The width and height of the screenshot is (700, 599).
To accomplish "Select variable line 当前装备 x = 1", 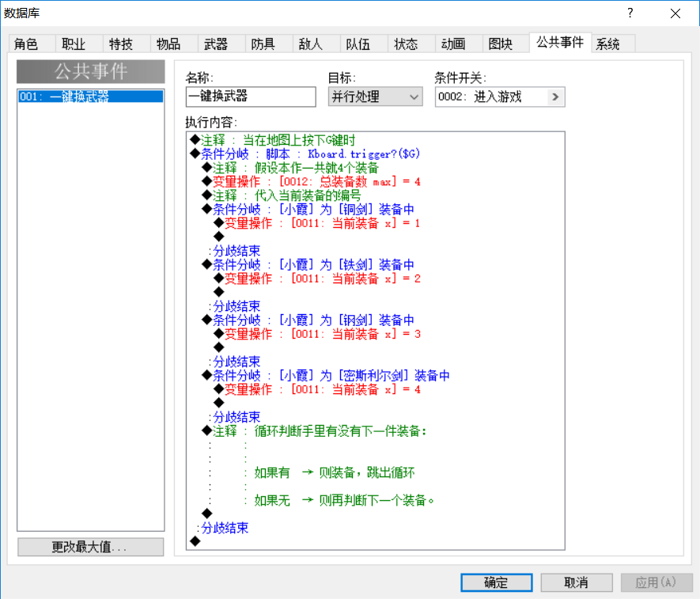I will pos(317,223).
